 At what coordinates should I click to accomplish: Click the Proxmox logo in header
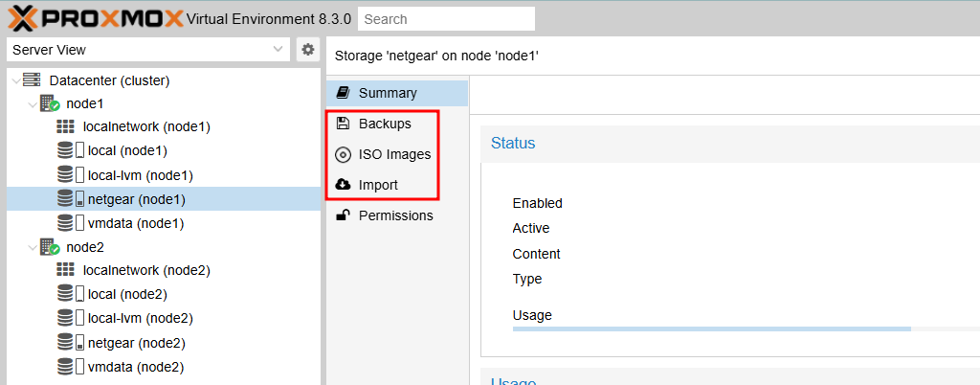(96, 19)
